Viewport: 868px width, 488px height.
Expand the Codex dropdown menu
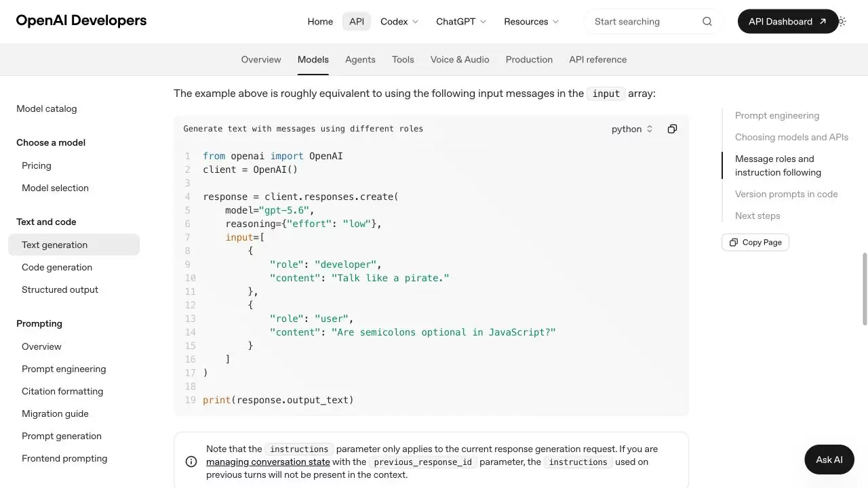point(399,22)
